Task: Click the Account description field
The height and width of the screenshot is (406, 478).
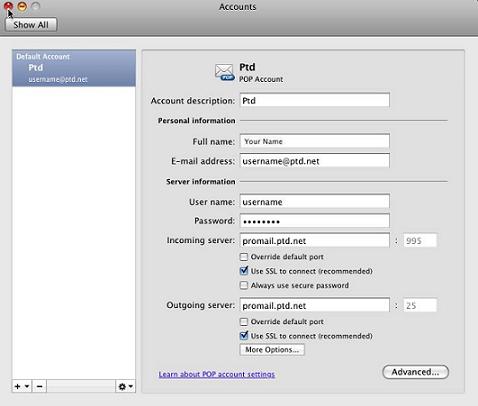Action: (315, 100)
